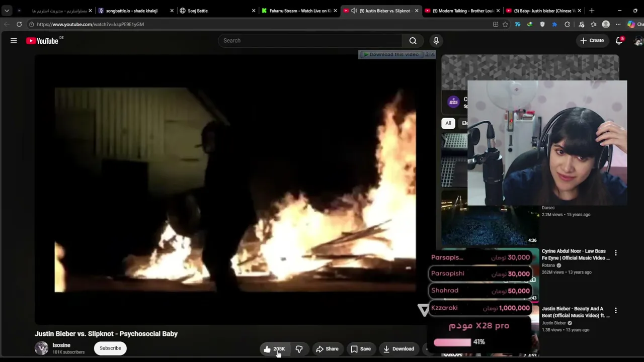This screenshot has height=362, width=644.
Task: Open YouTube notifications bell
Action: click(619, 41)
